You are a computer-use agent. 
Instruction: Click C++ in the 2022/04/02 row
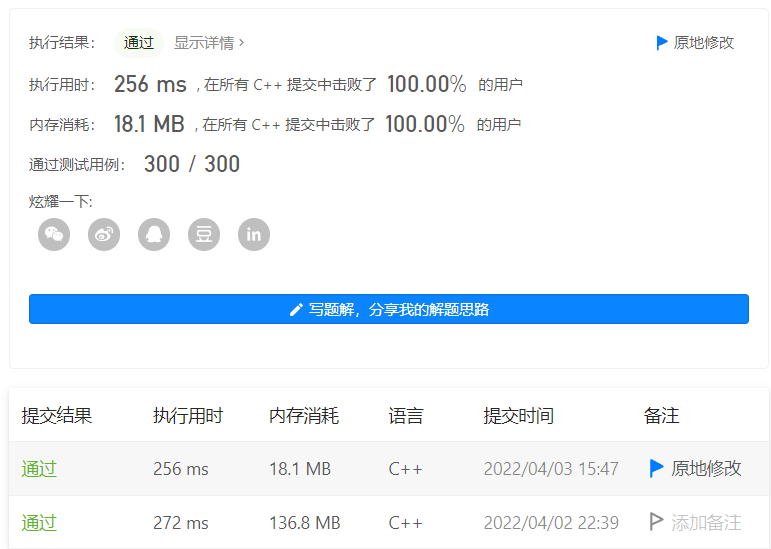coord(406,522)
